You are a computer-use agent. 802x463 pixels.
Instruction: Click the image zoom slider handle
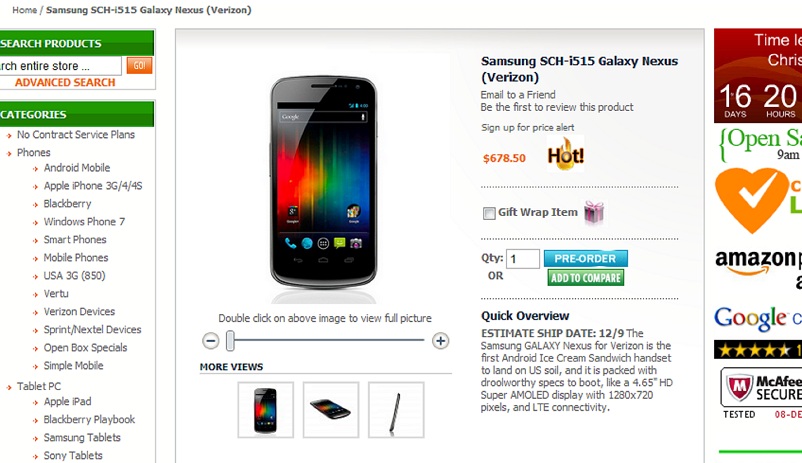click(230, 341)
